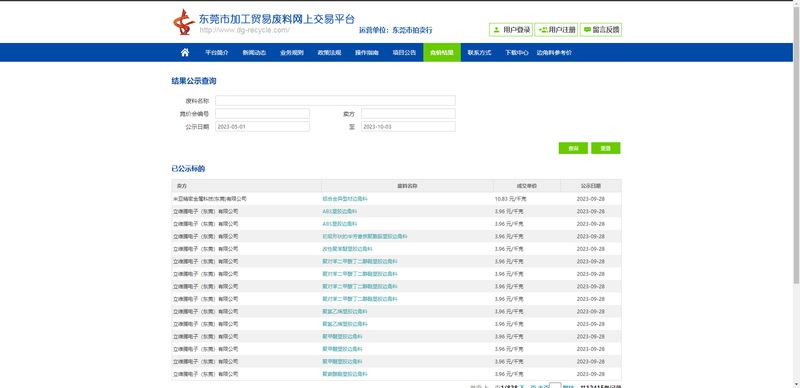The image size is (800, 388).
Task: Open the 业务规则 menu item
Action: pos(292,53)
